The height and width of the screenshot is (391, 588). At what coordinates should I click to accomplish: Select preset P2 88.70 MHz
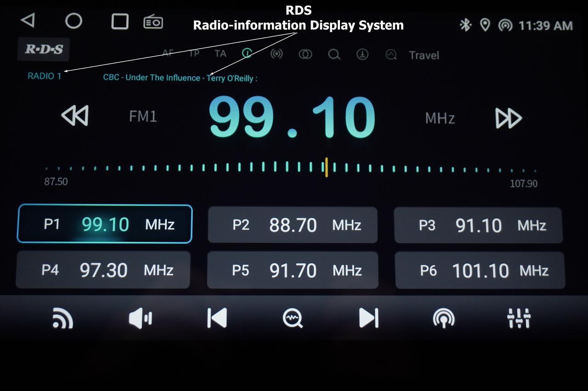(x=293, y=225)
